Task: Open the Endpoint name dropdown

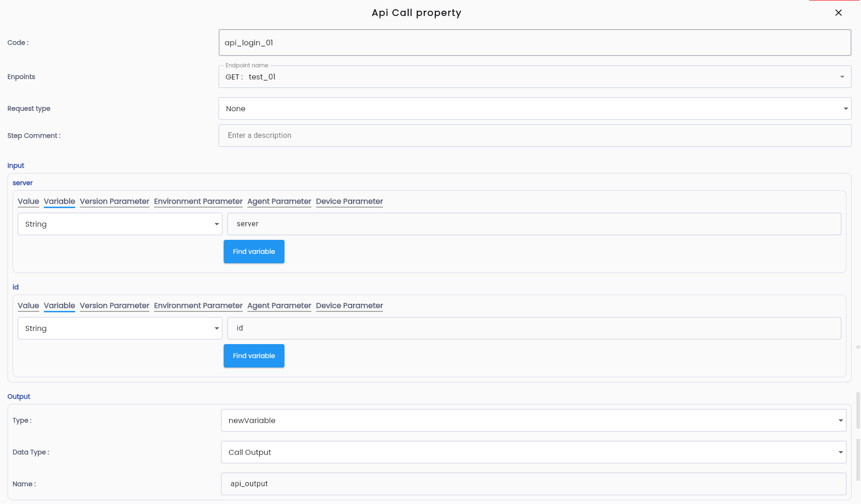Action: pyautogui.click(x=535, y=77)
